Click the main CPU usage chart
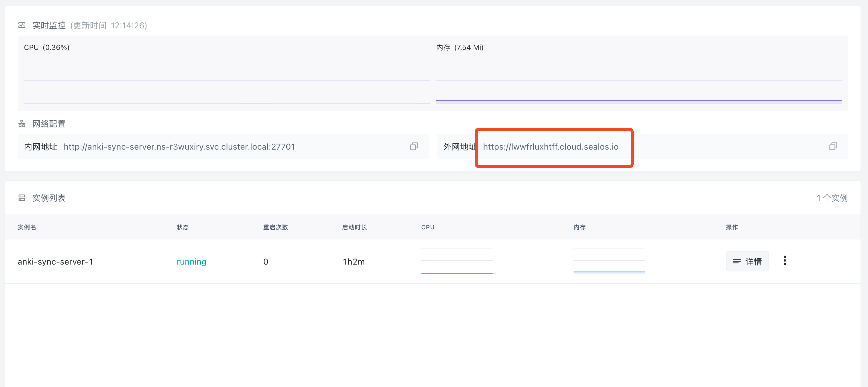Image resolution: width=868 pixels, height=387 pixels. (227, 81)
